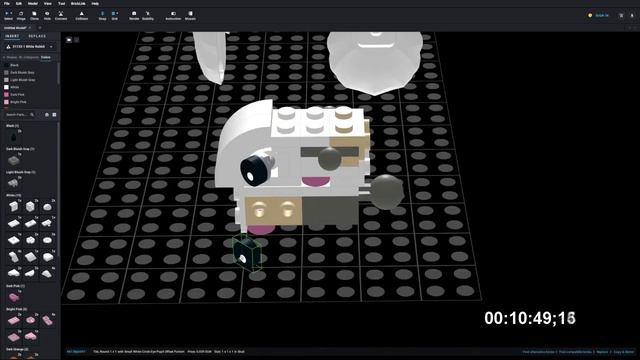
Task: Launch the Mosaic tool
Action: tap(190, 16)
